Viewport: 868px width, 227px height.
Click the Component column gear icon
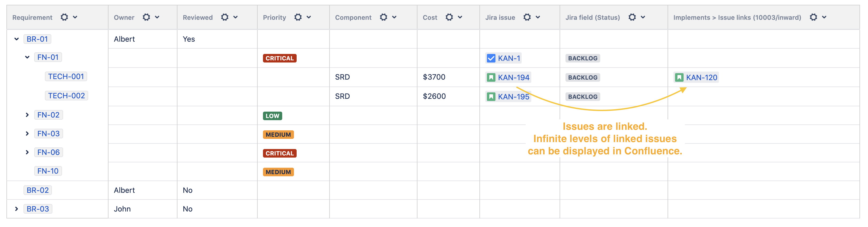pyautogui.click(x=383, y=17)
